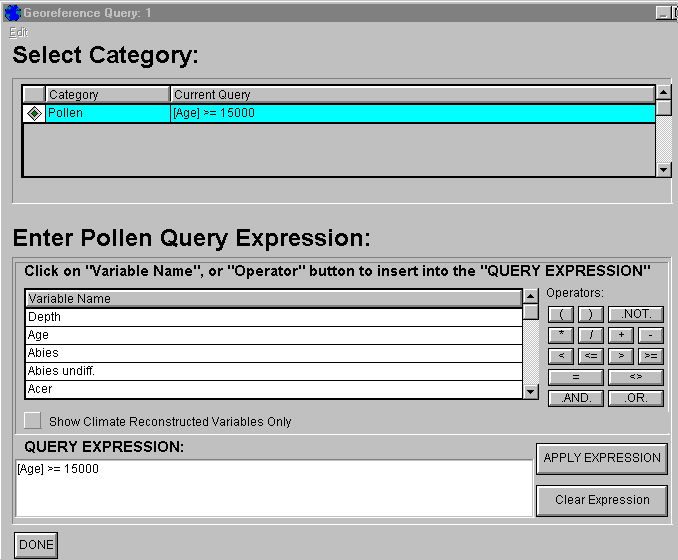This screenshot has width=678, height=560.
Task: Insert the .NOT. operator
Action: (x=636, y=314)
